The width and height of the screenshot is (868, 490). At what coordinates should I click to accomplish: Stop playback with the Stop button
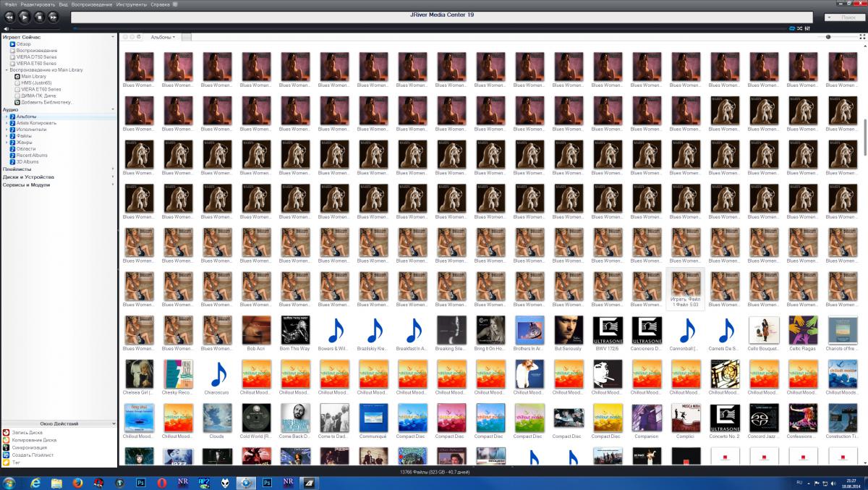pyautogui.click(x=39, y=16)
